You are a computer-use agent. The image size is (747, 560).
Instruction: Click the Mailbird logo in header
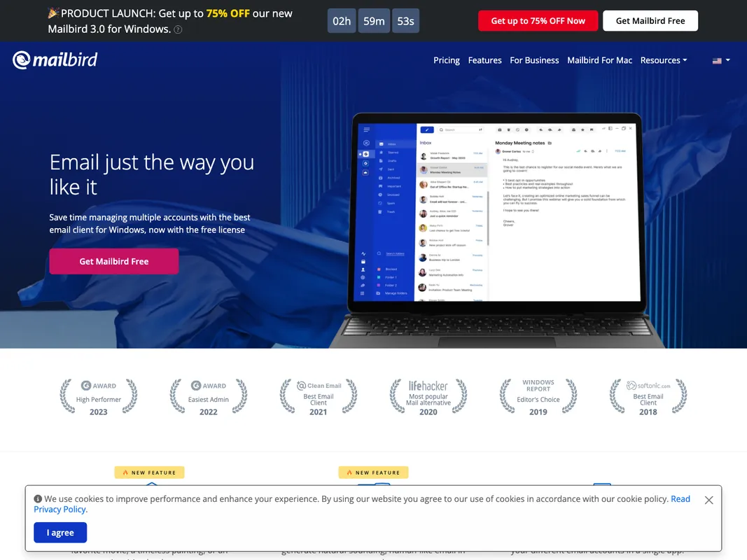click(x=55, y=60)
